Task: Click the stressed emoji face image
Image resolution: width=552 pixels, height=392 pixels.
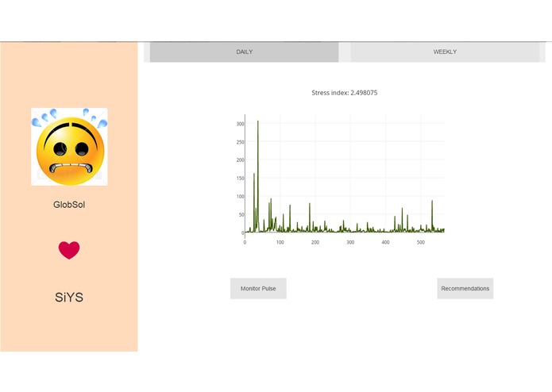Action: click(x=69, y=147)
